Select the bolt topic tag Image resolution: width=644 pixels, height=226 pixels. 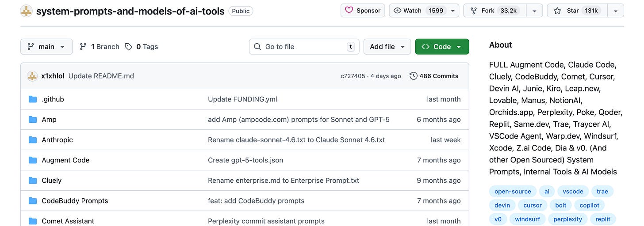click(560, 205)
